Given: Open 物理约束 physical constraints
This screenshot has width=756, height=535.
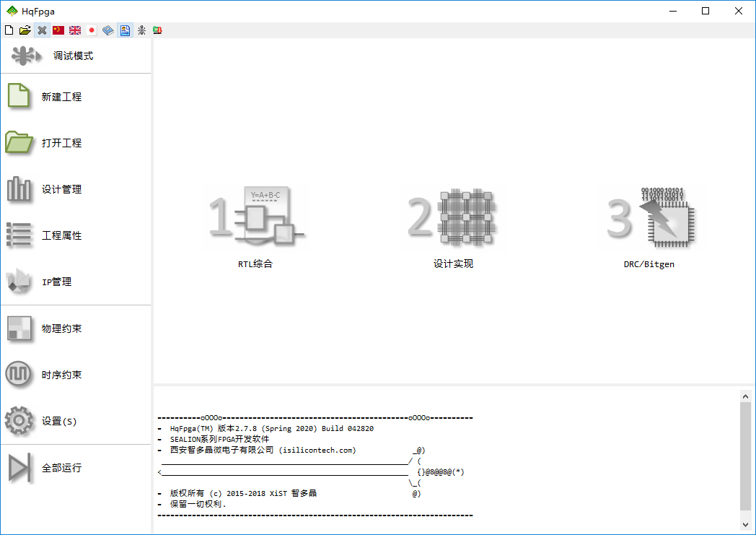Looking at the screenshot, I should click(x=61, y=329).
